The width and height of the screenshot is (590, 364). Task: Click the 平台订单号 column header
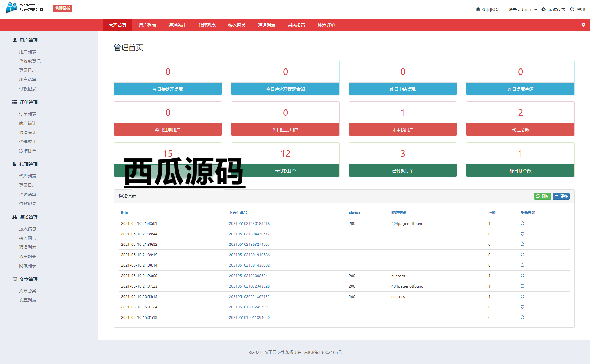(238, 213)
